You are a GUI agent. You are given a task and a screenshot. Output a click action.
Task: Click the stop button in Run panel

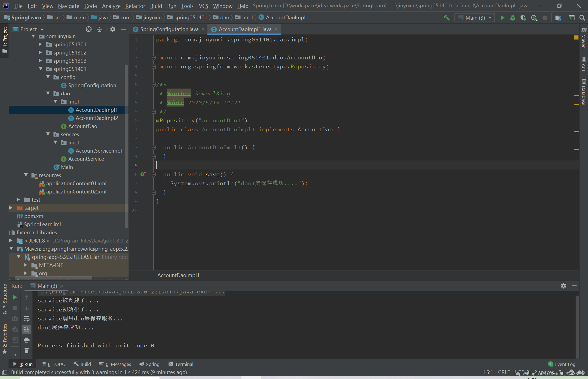pyautogui.click(x=15, y=308)
